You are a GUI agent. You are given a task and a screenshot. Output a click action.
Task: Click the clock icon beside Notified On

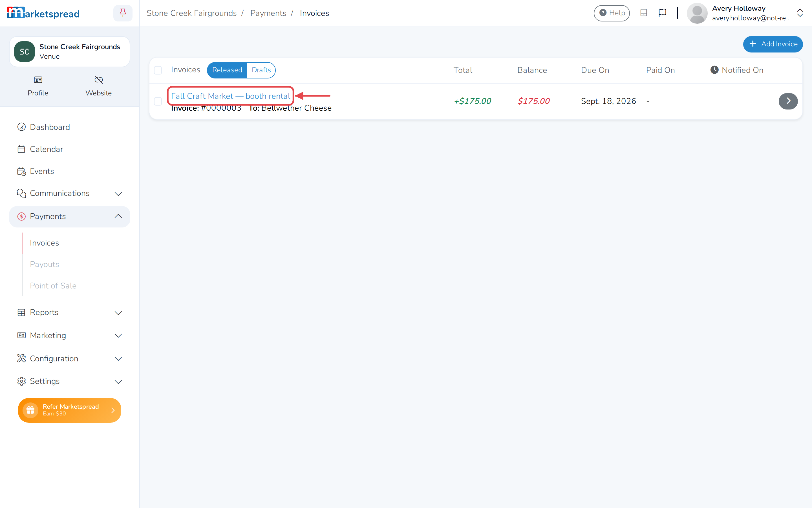click(714, 70)
